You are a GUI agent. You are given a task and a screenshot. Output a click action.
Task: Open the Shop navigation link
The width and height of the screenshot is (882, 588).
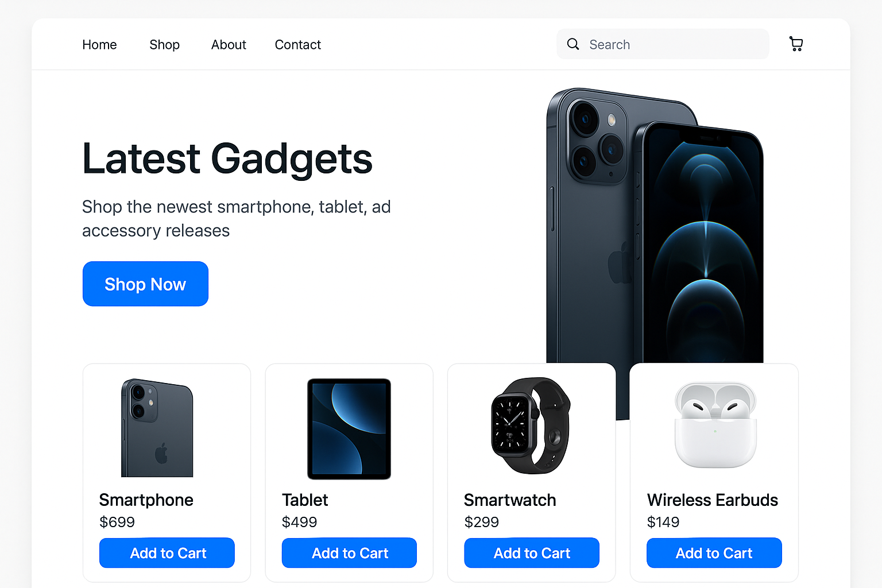(165, 45)
